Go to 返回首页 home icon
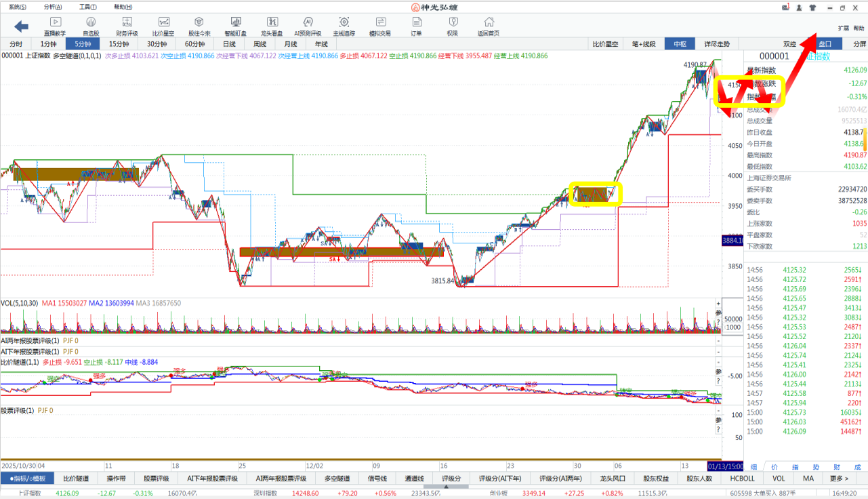This screenshot has height=499, width=868. (x=489, y=26)
